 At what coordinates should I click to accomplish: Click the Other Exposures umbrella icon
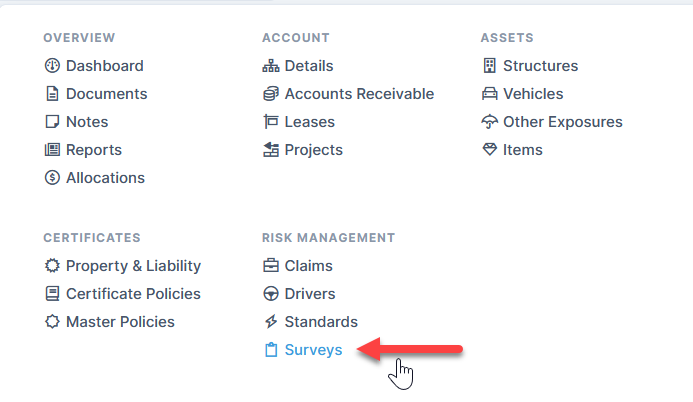pyautogui.click(x=490, y=122)
